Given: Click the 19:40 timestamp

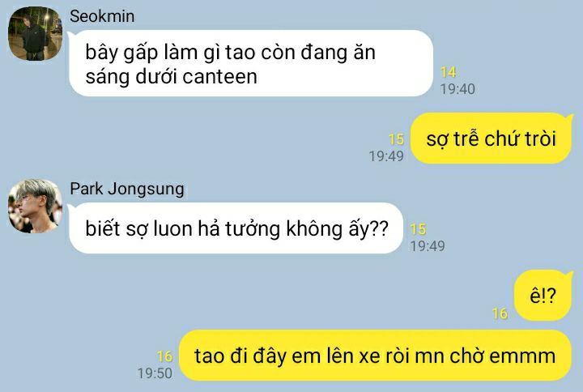Looking at the screenshot, I should [x=457, y=89].
